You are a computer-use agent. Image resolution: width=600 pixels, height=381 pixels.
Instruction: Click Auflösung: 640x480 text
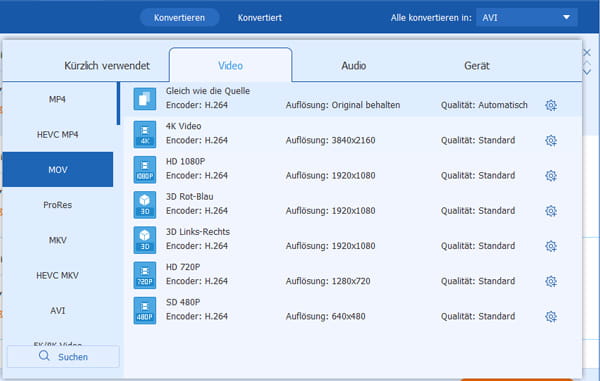coord(325,316)
